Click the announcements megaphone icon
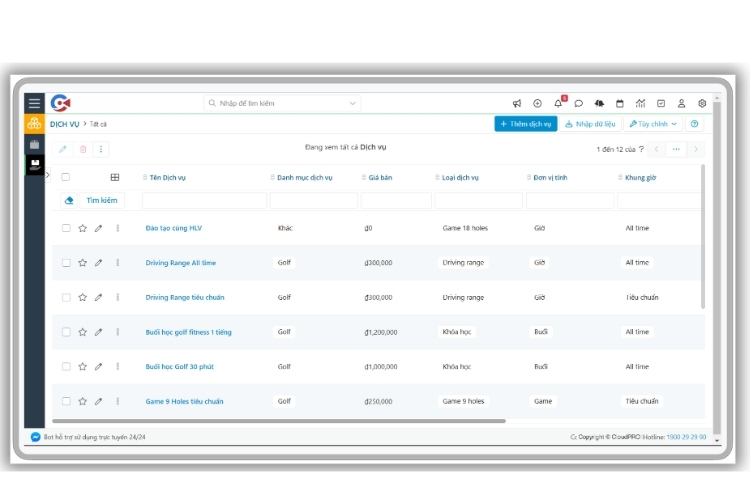The width and height of the screenshot is (750, 500). click(x=517, y=103)
